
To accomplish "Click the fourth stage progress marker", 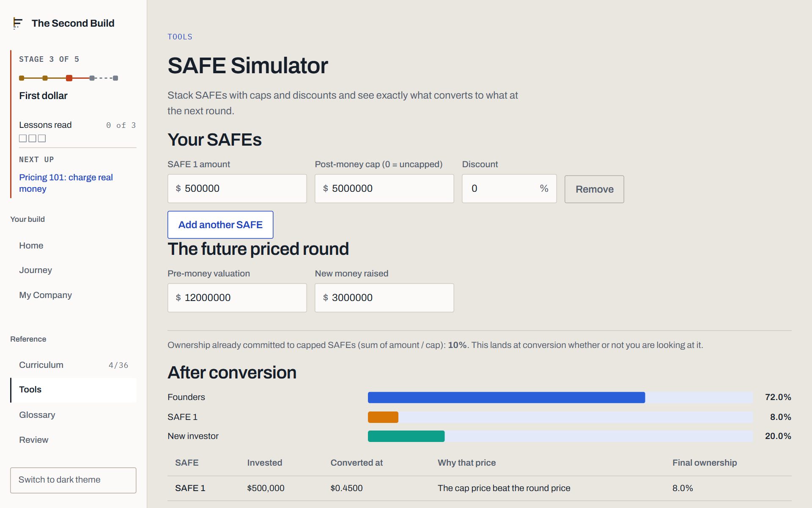I will [92, 78].
